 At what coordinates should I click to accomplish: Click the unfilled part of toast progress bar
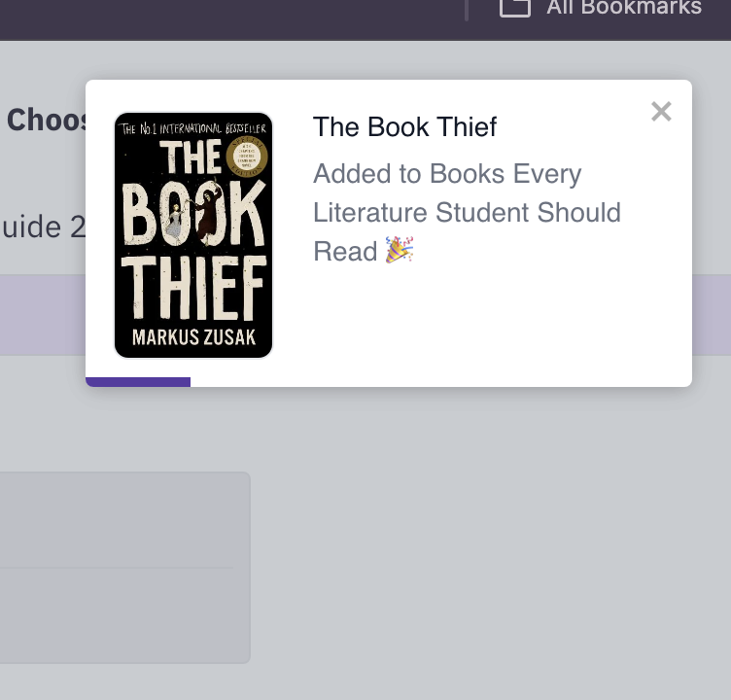click(x=437, y=382)
